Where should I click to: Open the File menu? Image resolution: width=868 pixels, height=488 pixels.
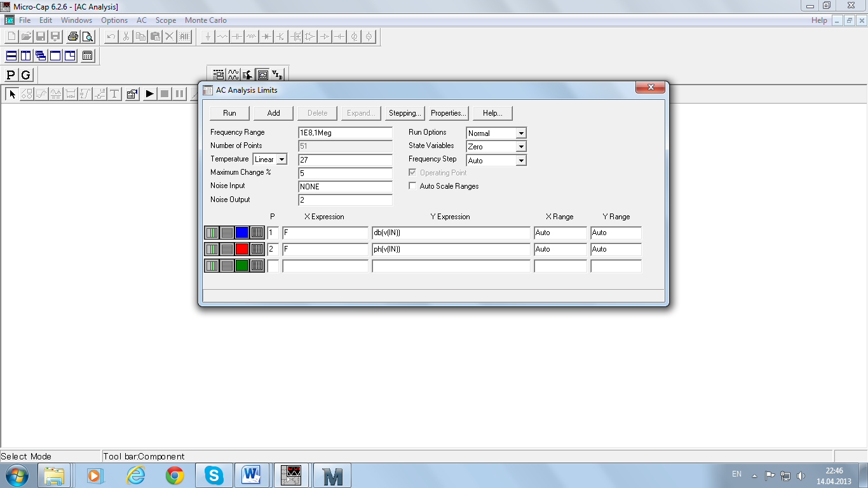25,20
